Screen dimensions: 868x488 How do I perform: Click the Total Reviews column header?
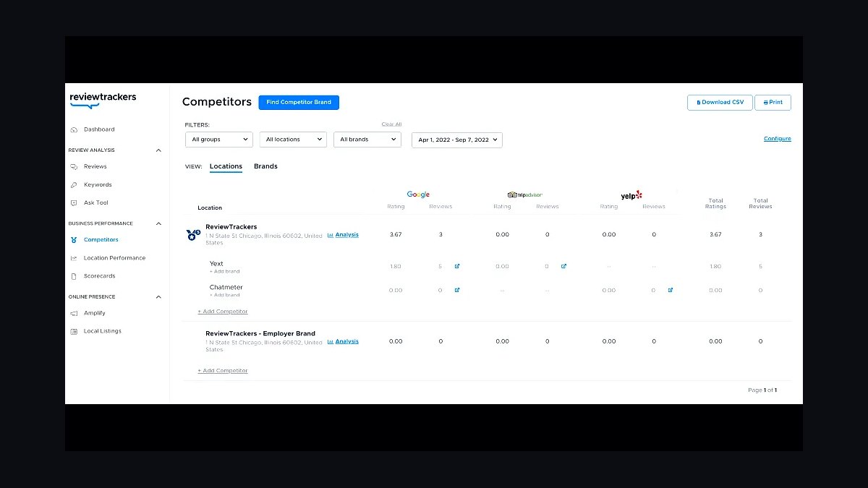tap(761, 204)
